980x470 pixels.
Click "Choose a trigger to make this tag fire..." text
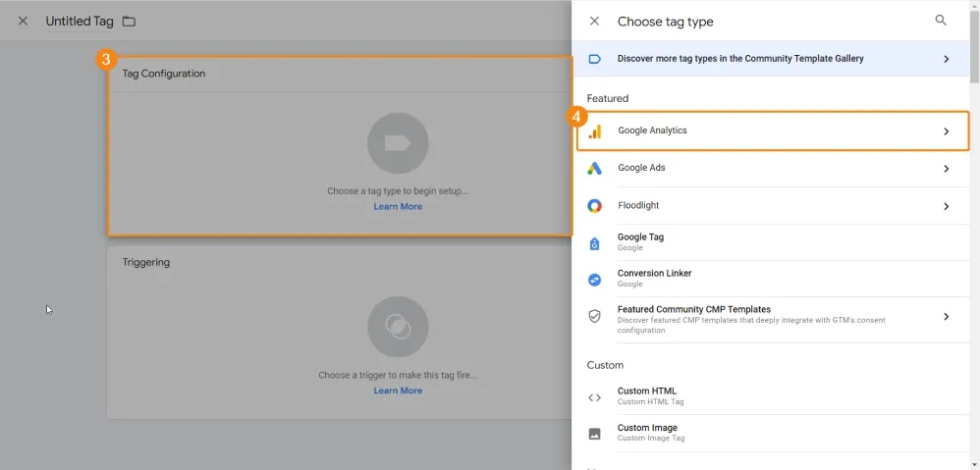[x=398, y=375]
